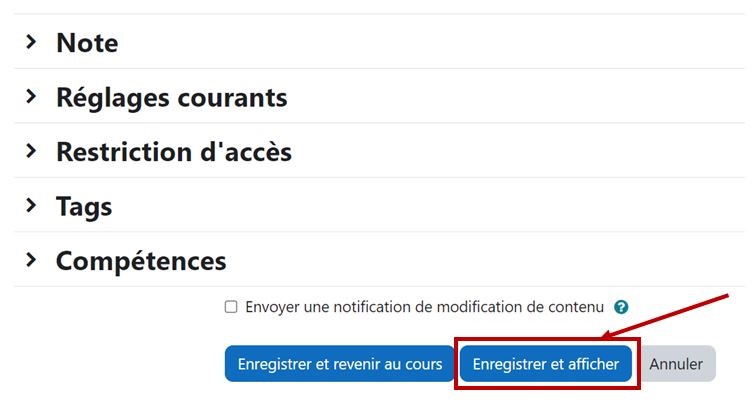Click the Réglages courants heading text
The width and height of the screenshot is (752, 404).
[x=171, y=98]
